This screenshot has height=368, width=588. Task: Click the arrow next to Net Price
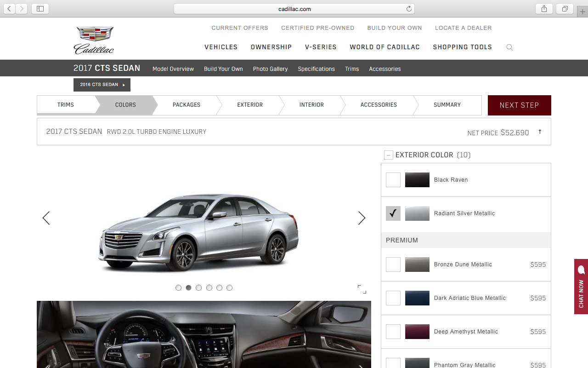point(540,132)
